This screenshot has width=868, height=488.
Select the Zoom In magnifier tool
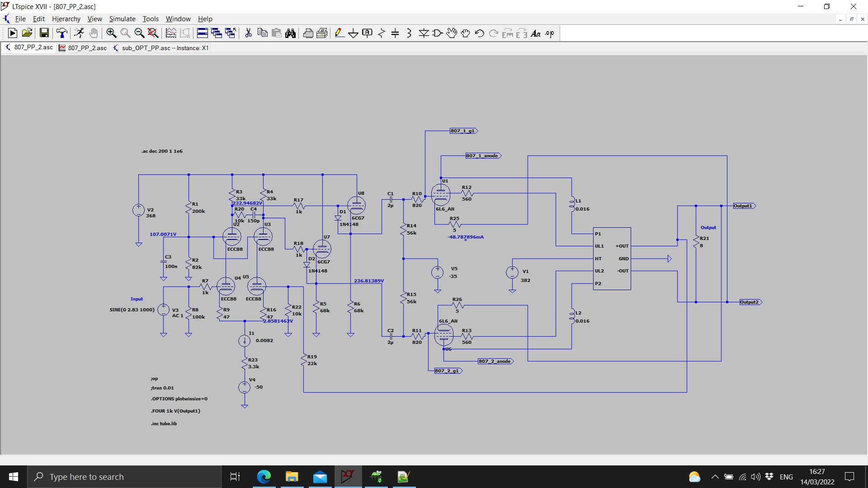coord(111,33)
